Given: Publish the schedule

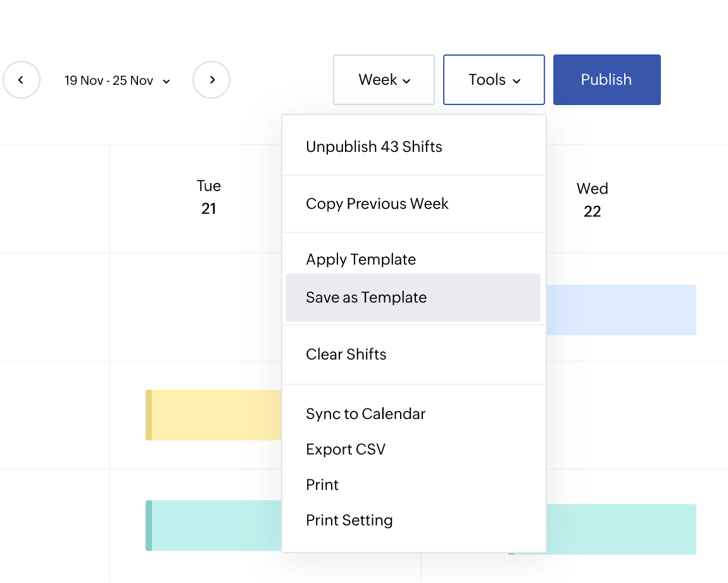Looking at the screenshot, I should point(606,80).
